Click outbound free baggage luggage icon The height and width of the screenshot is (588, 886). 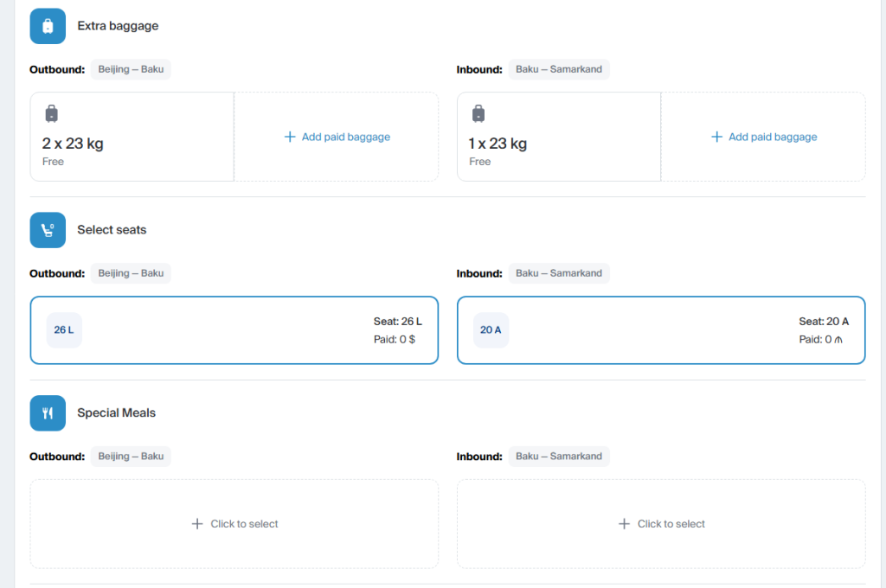[51, 113]
